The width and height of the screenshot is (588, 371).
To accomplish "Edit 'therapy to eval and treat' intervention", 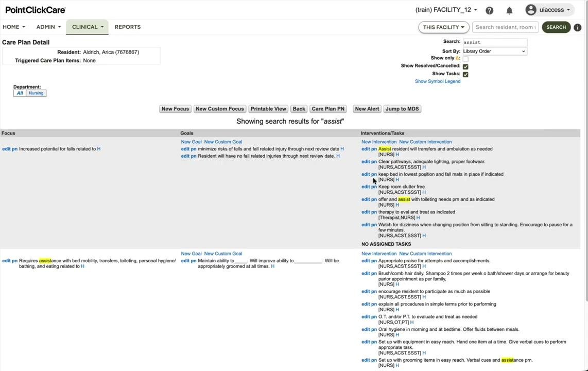I will click(x=366, y=212).
